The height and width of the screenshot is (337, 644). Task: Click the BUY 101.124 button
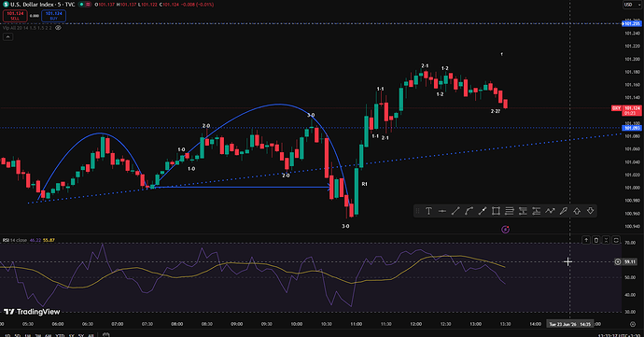(x=53, y=16)
